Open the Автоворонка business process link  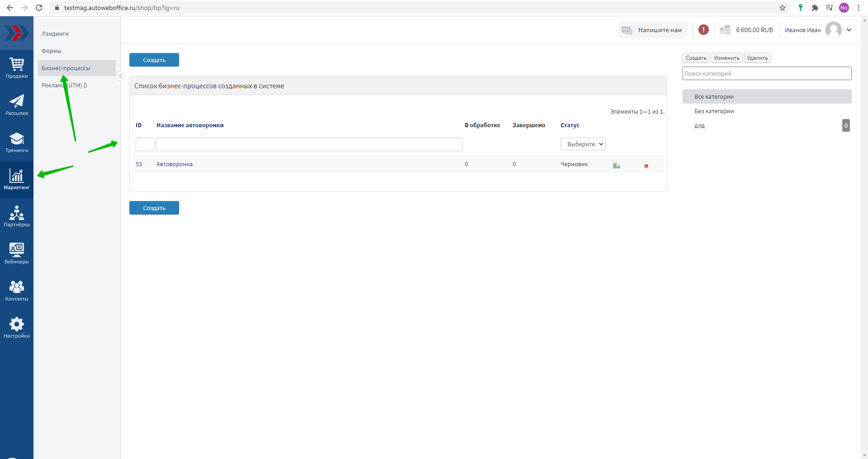(x=175, y=164)
